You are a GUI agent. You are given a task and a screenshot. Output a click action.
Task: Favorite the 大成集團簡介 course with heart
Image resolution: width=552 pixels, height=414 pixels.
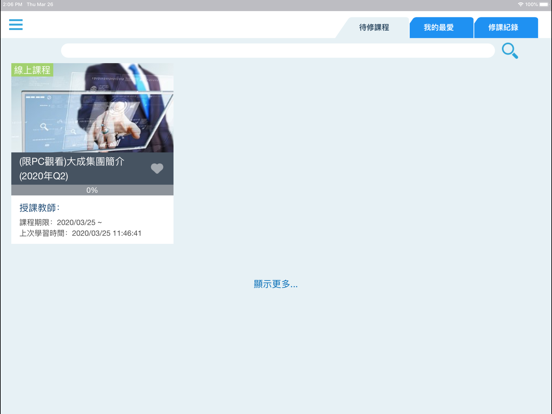(x=157, y=169)
